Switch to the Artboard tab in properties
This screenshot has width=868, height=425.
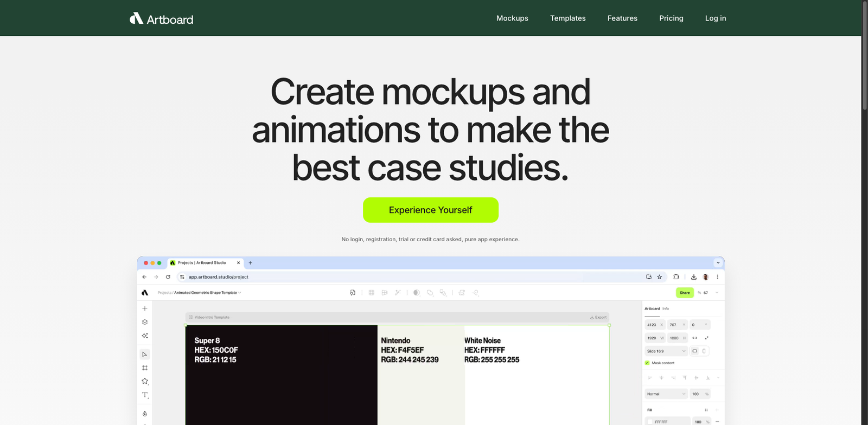tap(652, 308)
